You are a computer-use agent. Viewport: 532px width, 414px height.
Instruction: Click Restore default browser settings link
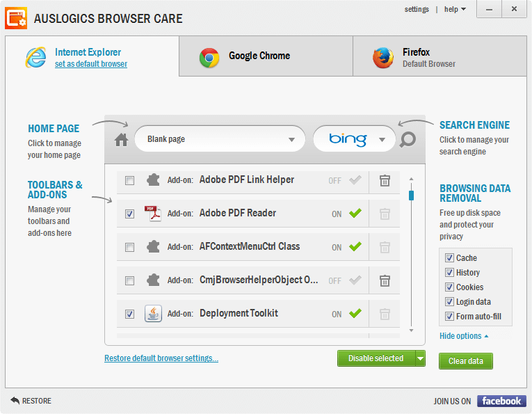[161, 358]
